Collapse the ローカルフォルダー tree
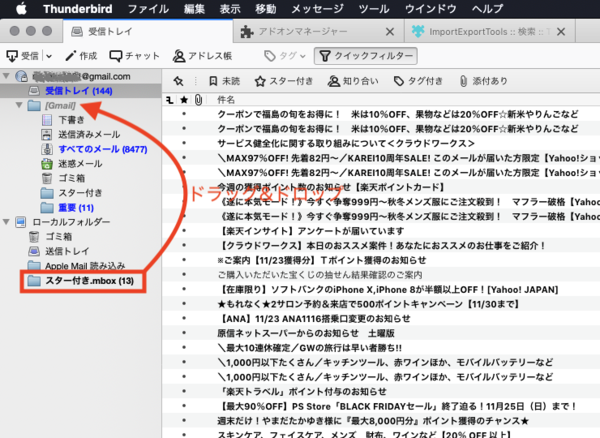The width and height of the screenshot is (600, 438). tap(9, 221)
